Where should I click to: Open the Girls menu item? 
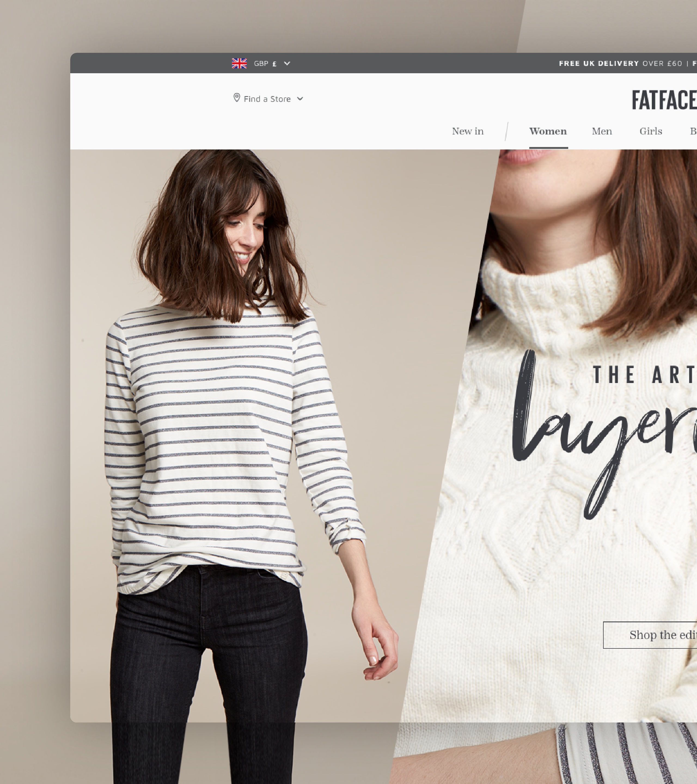pos(651,131)
